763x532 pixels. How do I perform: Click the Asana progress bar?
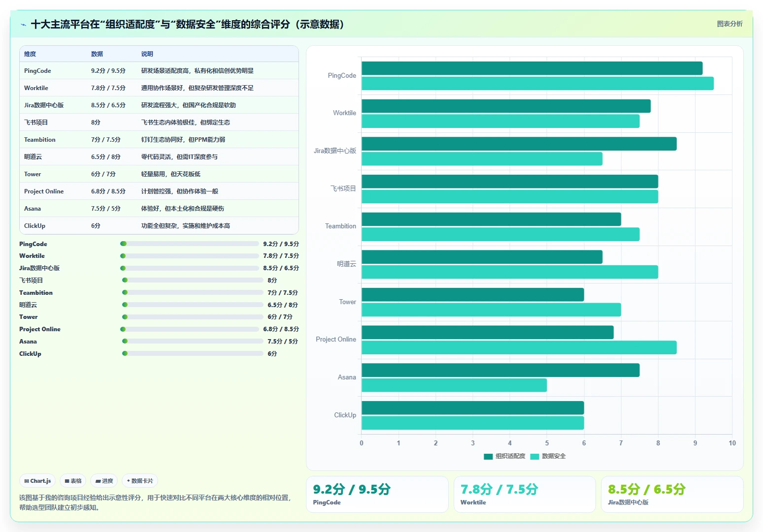[193, 341]
